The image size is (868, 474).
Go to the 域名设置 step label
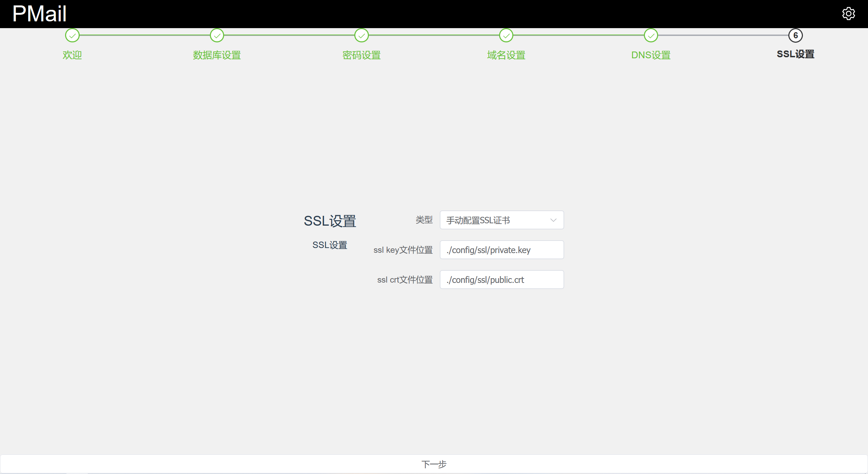tap(506, 55)
